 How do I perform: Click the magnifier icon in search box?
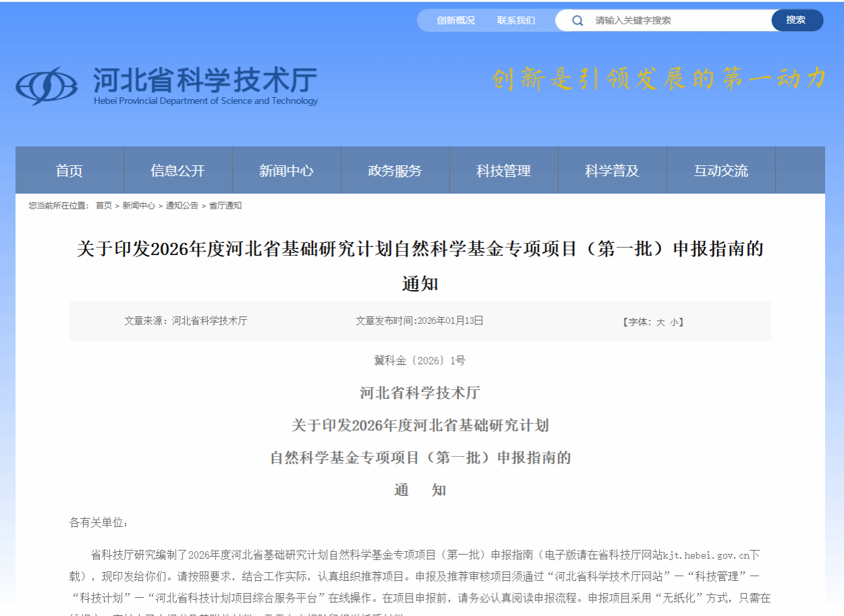click(x=577, y=20)
